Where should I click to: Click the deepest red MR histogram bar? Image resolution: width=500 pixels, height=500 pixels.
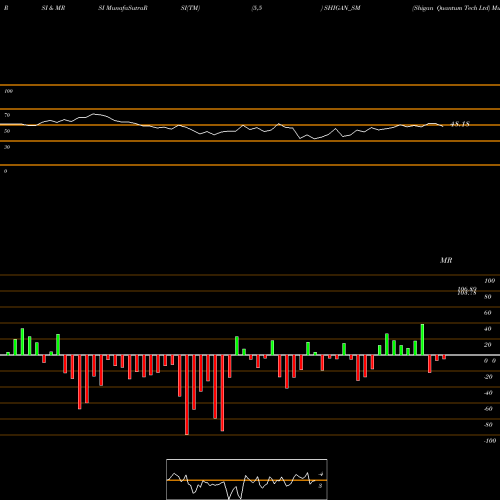tap(187, 395)
